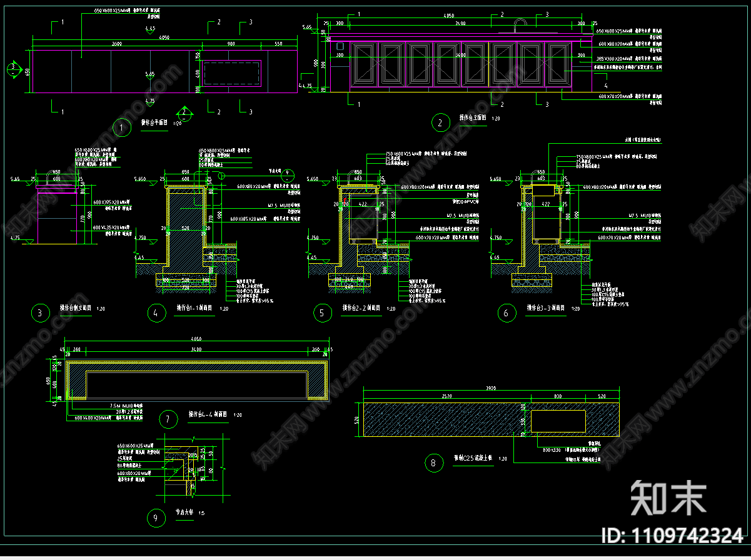Click the title text "操作台2-2剖面图"
Screen dimensions: 751x560
coord(362,308)
